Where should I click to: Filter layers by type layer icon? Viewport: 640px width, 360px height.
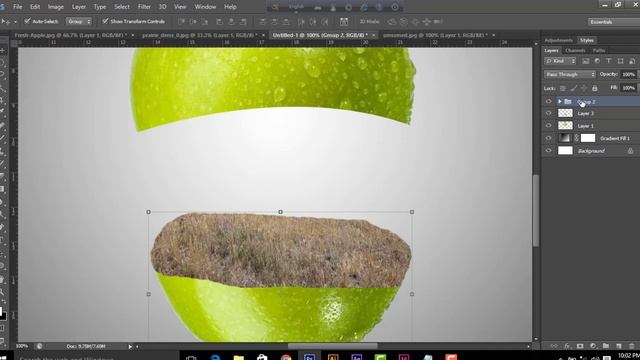tap(609, 61)
